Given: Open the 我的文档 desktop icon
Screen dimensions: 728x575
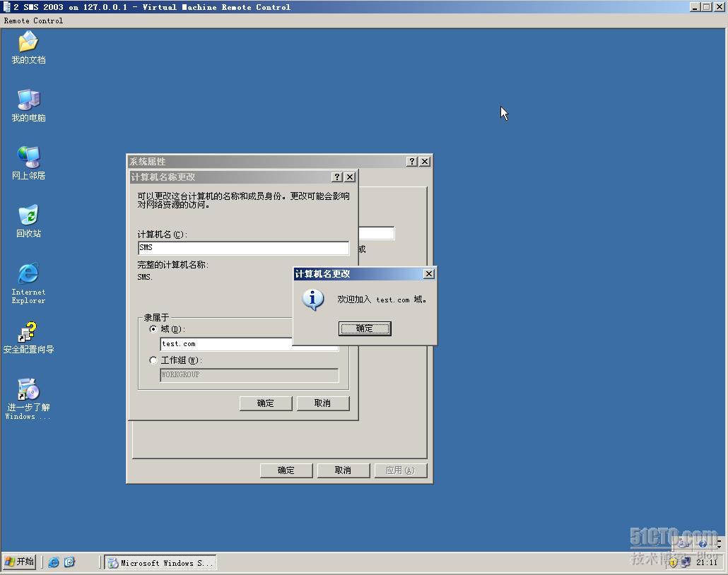Looking at the screenshot, I should coord(28,47).
